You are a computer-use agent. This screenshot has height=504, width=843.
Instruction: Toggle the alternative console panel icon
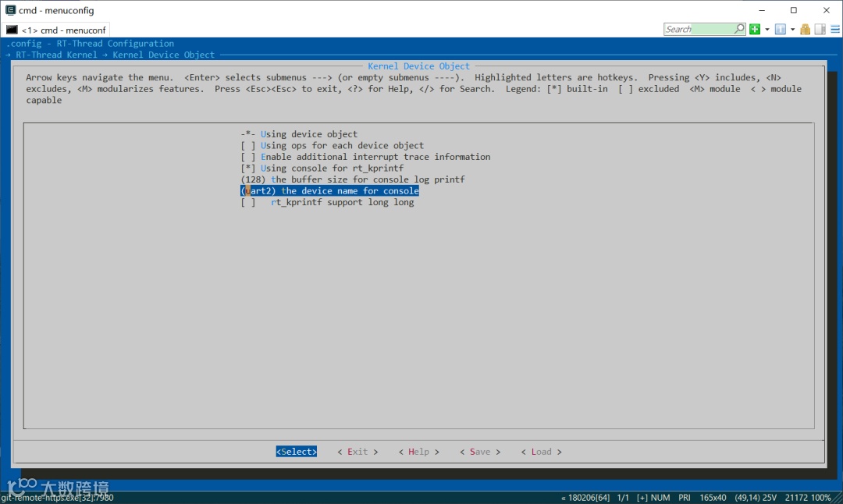click(820, 29)
